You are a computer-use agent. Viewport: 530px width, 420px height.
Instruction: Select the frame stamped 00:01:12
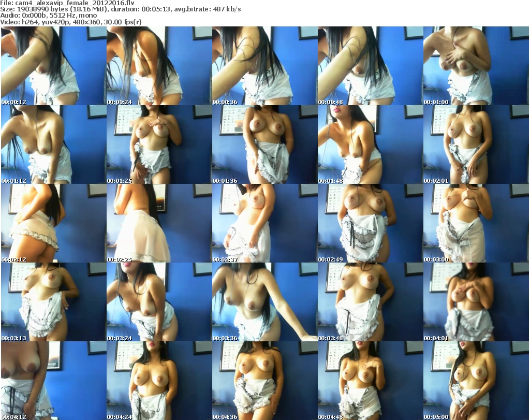coord(54,144)
